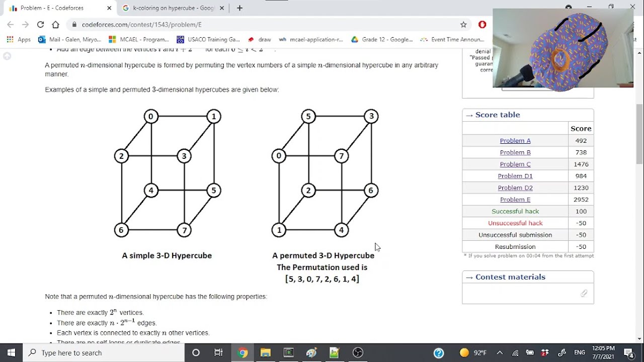Open the terminal-style app in the taskbar
The width and height of the screenshot is (644, 362).
(288, 352)
